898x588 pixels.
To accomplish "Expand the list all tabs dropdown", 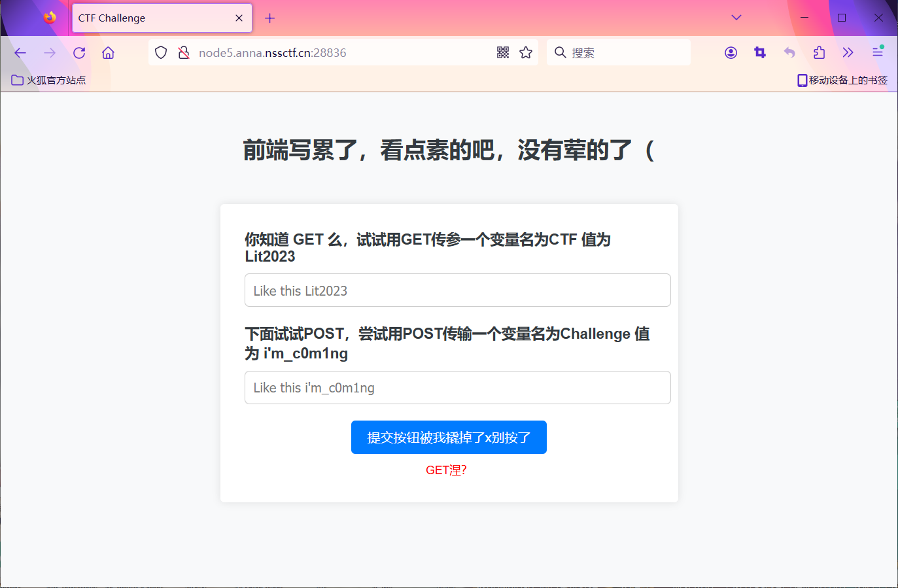I will pyautogui.click(x=736, y=18).
